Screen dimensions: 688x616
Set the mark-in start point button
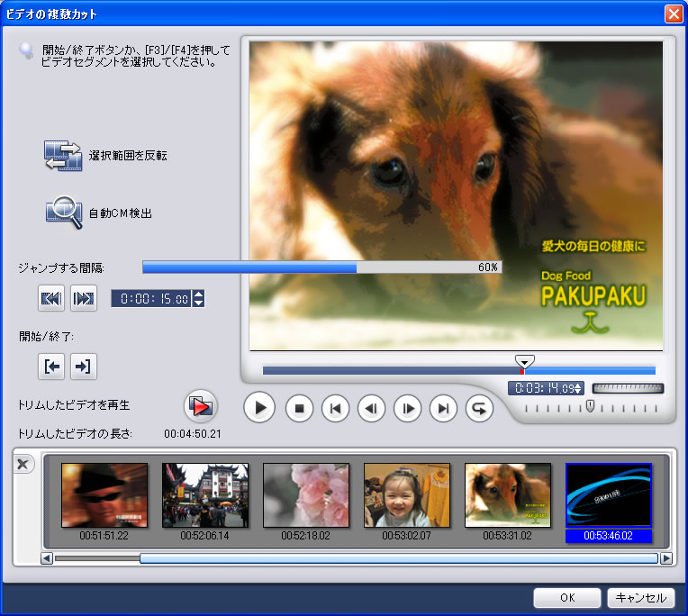[x=51, y=367]
